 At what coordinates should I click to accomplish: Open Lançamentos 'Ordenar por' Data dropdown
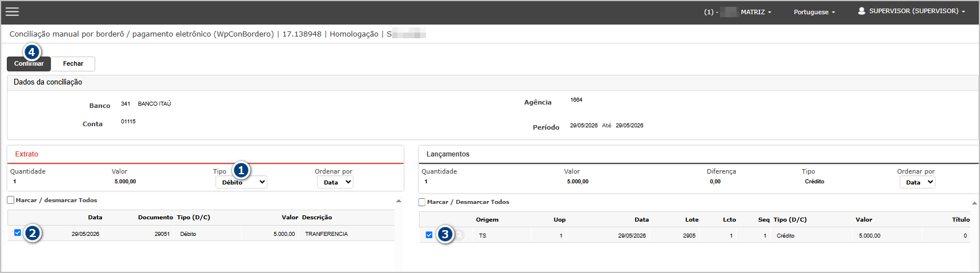(917, 182)
